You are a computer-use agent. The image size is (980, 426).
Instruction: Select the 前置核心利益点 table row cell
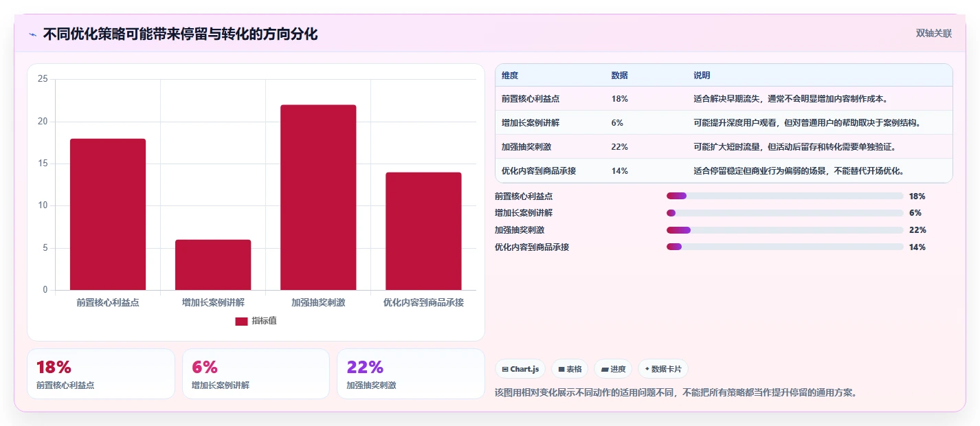pyautogui.click(x=531, y=99)
